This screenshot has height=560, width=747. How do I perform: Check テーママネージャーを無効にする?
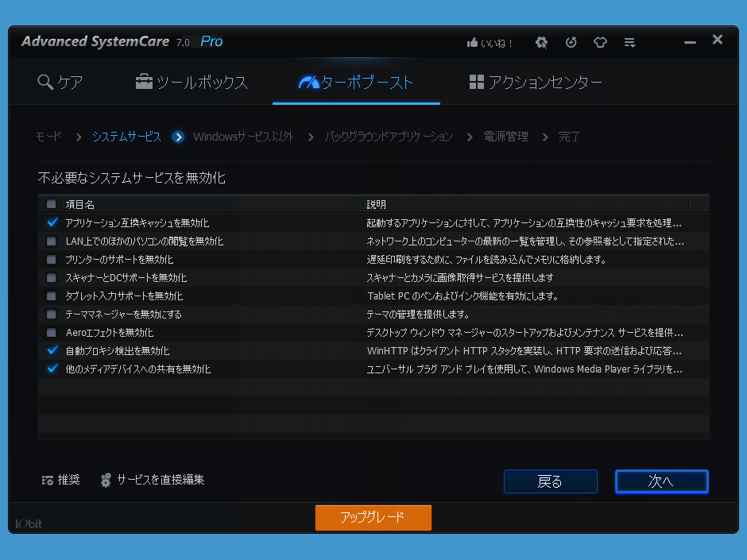pyautogui.click(x=51, y=315)
